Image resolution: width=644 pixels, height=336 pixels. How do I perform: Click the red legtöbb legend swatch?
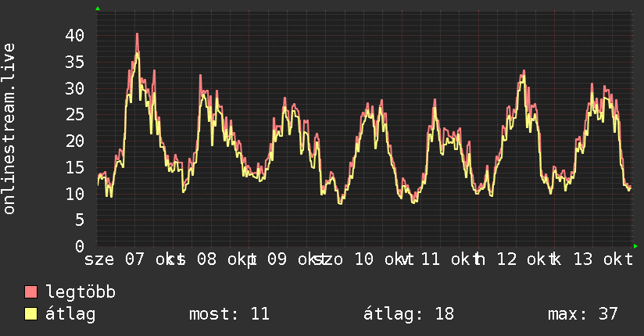[30, 291]
